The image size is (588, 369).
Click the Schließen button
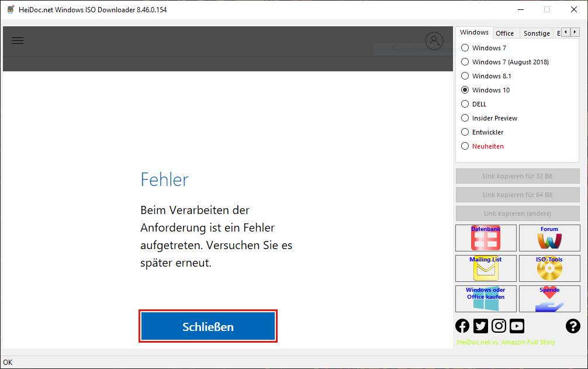(x=208, y=326)
